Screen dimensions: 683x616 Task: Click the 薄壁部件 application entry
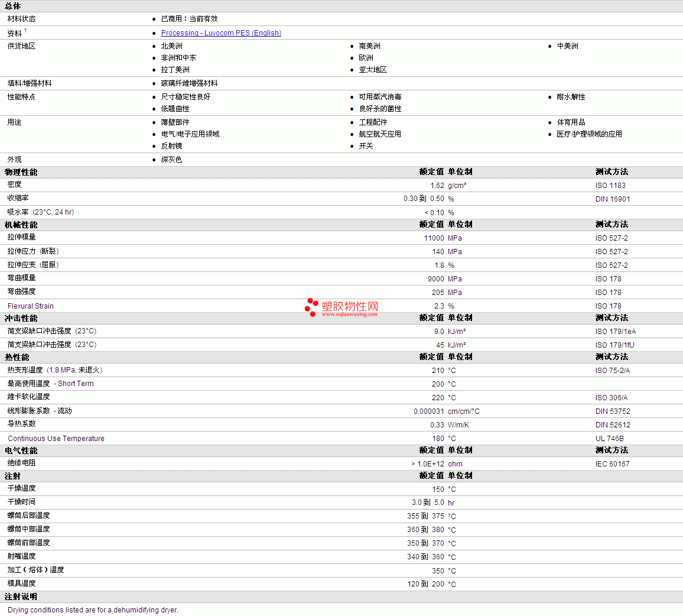click(175, 122)
